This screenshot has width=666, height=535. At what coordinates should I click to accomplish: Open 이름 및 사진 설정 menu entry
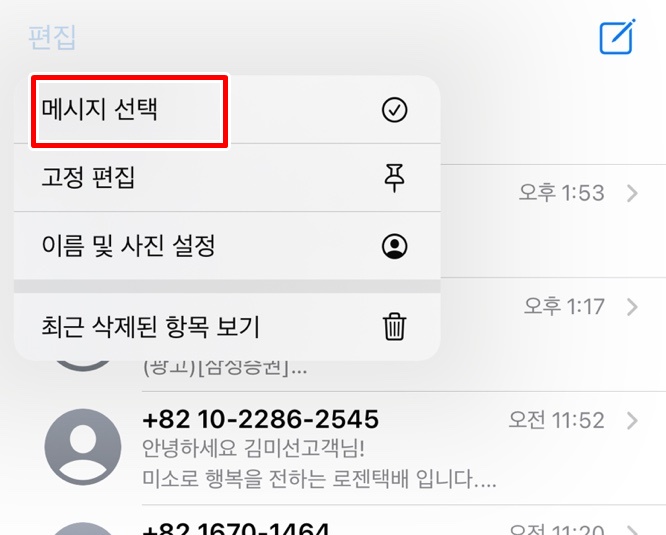227,246
